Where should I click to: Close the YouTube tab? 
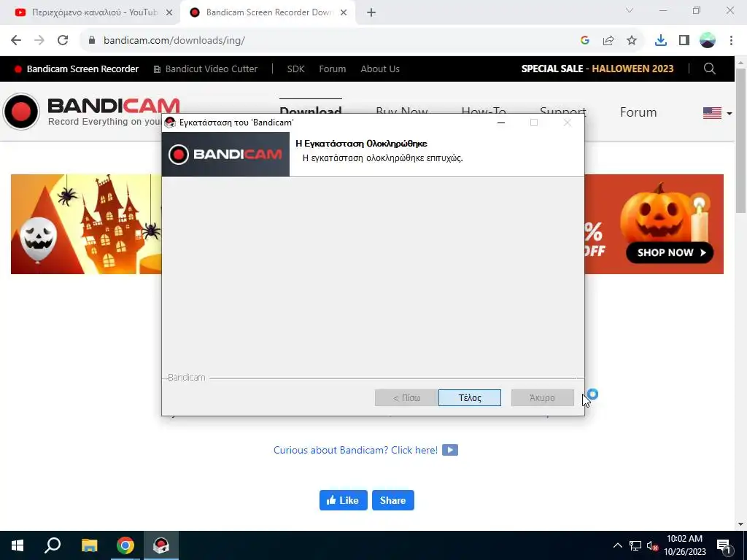169,12
